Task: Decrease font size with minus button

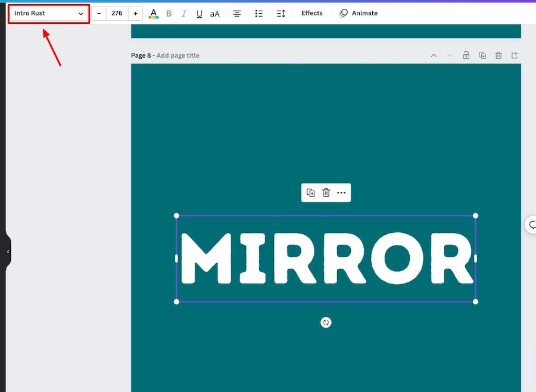Action: [99, 13]
